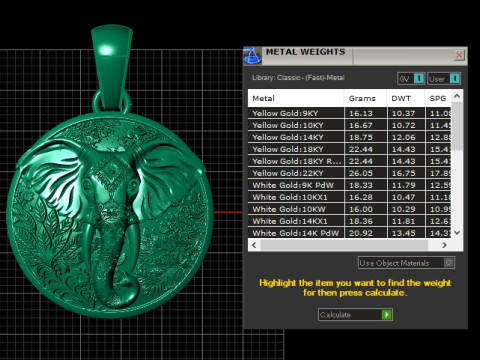
Task: Click the horizontal scroll right arrow
Action: tap(444, 245)
